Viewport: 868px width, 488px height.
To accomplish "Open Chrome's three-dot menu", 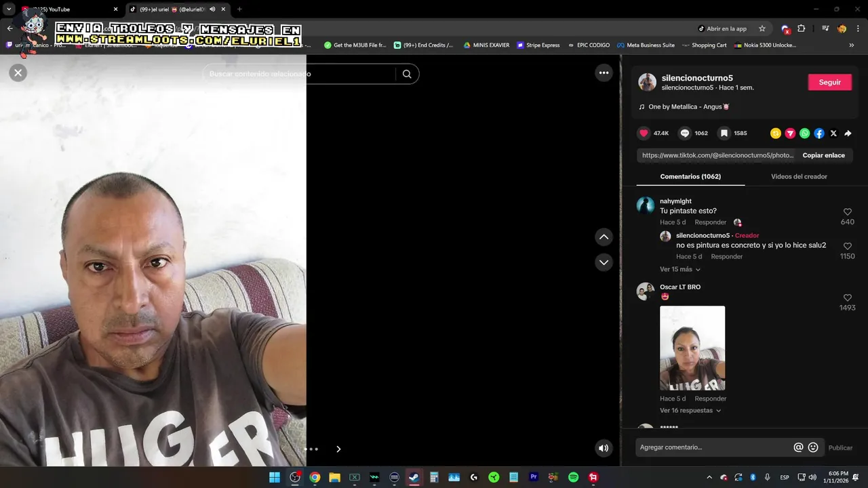I will pos(858,28).
